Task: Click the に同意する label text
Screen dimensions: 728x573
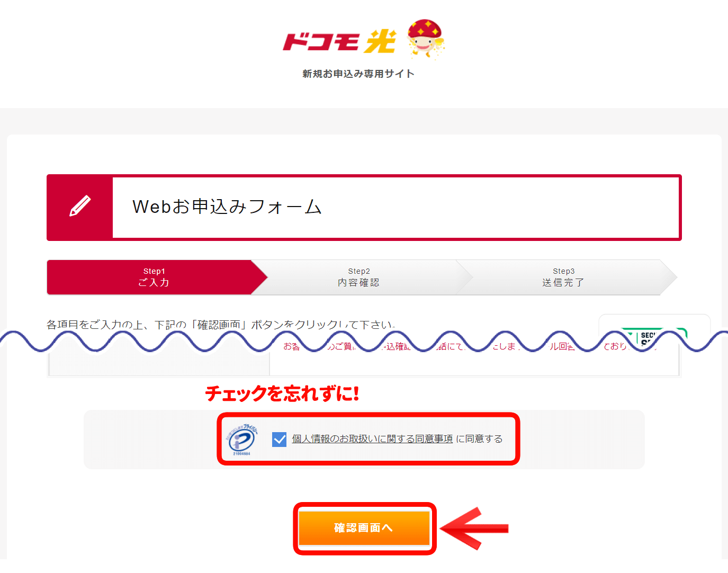Action: (479, 439)
